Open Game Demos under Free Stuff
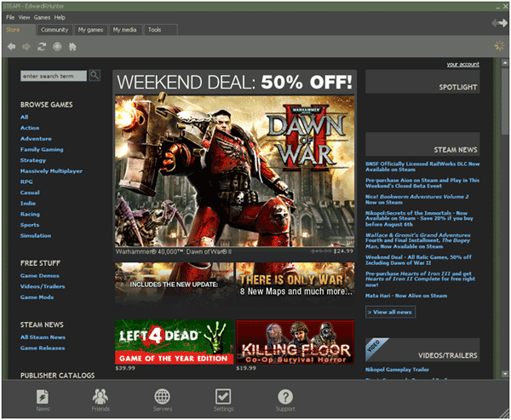The width and height of the screenshot is (511, 420). click(40, 275)
